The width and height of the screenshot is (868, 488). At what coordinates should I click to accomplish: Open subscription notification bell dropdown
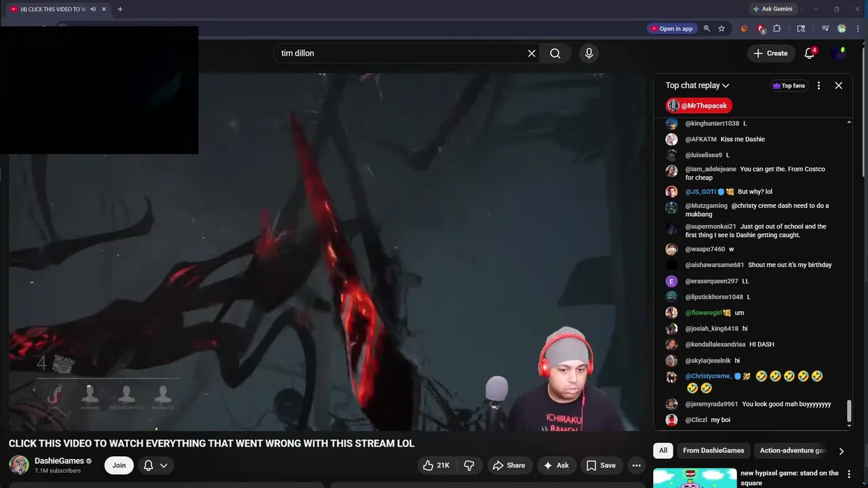coord(155,465)
